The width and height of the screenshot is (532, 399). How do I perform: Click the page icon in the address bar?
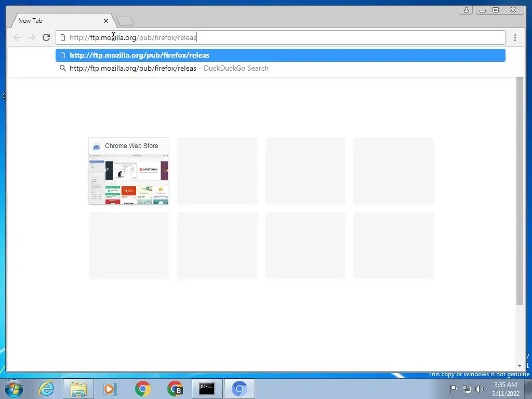(x=63, y=37)
